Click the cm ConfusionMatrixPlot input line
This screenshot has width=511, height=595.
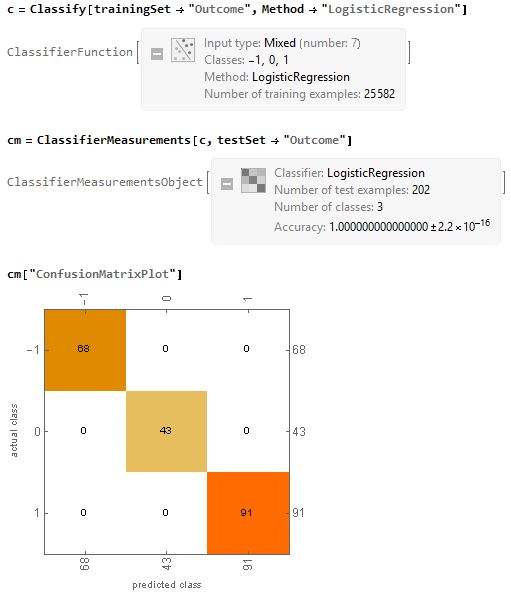tap(95, 274)
